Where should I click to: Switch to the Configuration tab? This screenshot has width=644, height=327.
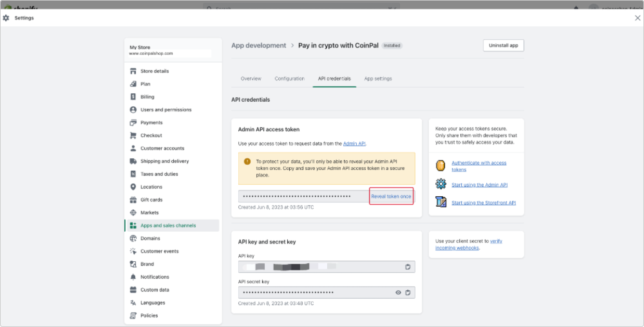290,79
